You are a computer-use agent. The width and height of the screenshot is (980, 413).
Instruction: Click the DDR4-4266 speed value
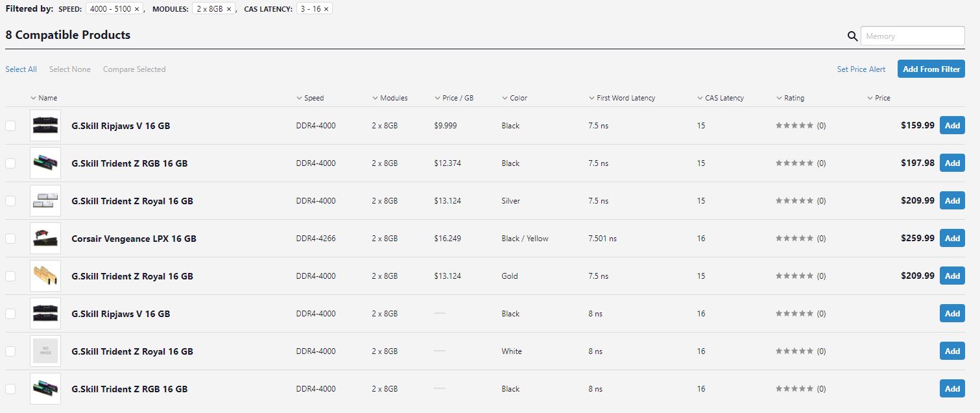[316, 239]
